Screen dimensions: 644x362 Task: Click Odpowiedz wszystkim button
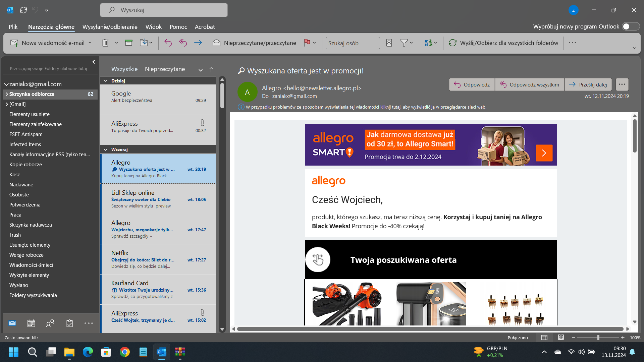point(530,84)
